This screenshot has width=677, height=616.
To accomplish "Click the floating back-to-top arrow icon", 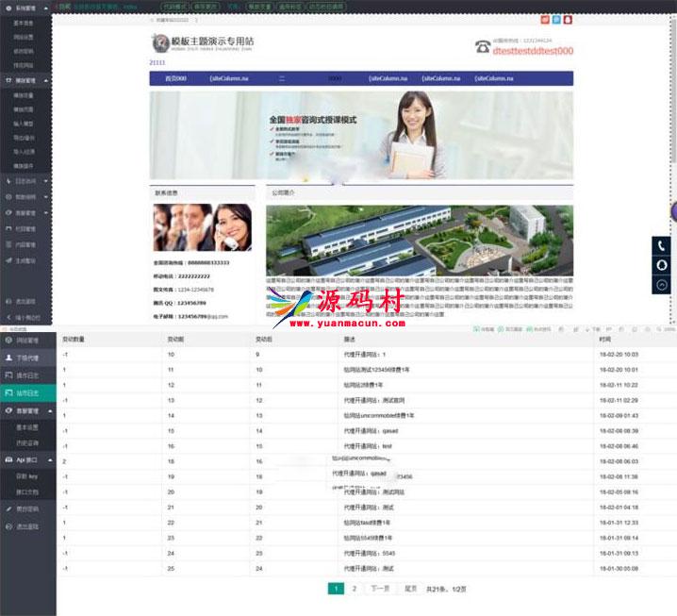I will point(662,285).
